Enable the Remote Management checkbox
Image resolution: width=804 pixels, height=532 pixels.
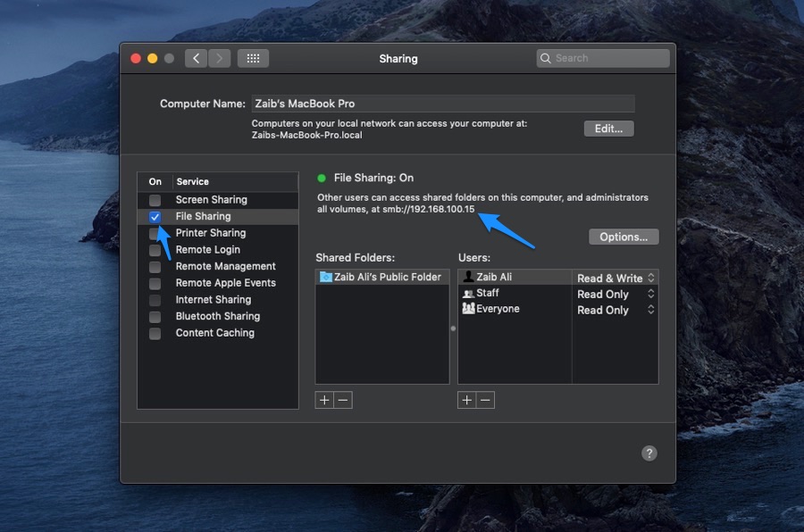[155, 267]
